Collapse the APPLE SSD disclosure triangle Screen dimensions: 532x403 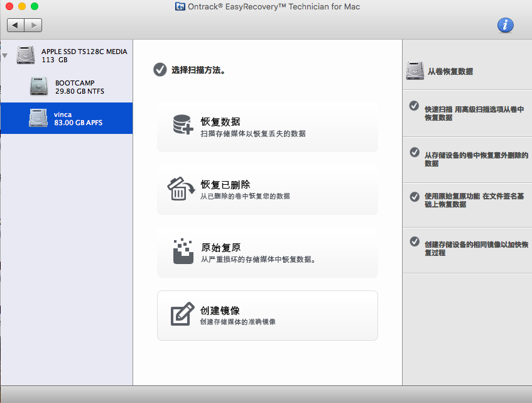coord(5,55)
